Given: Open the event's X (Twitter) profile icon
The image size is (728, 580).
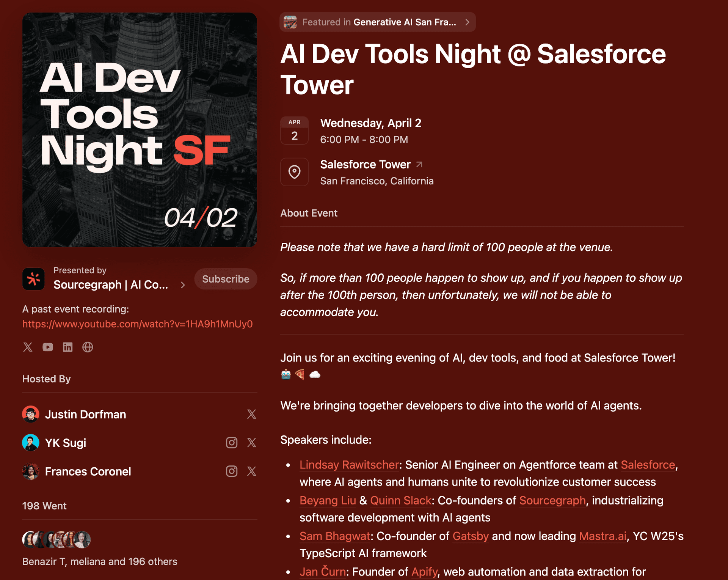Looking at the screenshot, I should coord(28,347).
